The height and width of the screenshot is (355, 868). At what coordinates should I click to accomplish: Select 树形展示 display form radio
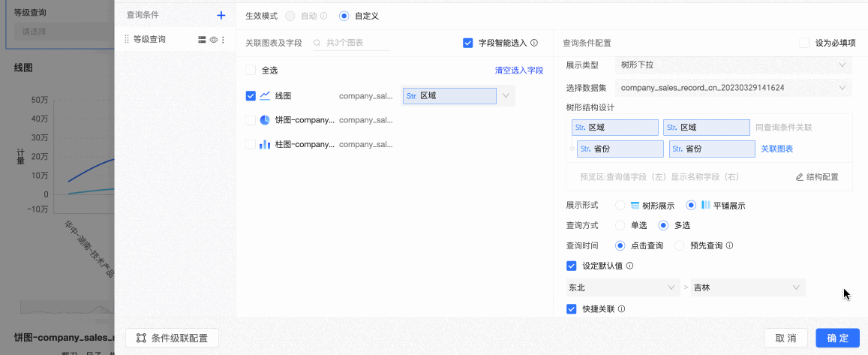(x=620, y=206)
